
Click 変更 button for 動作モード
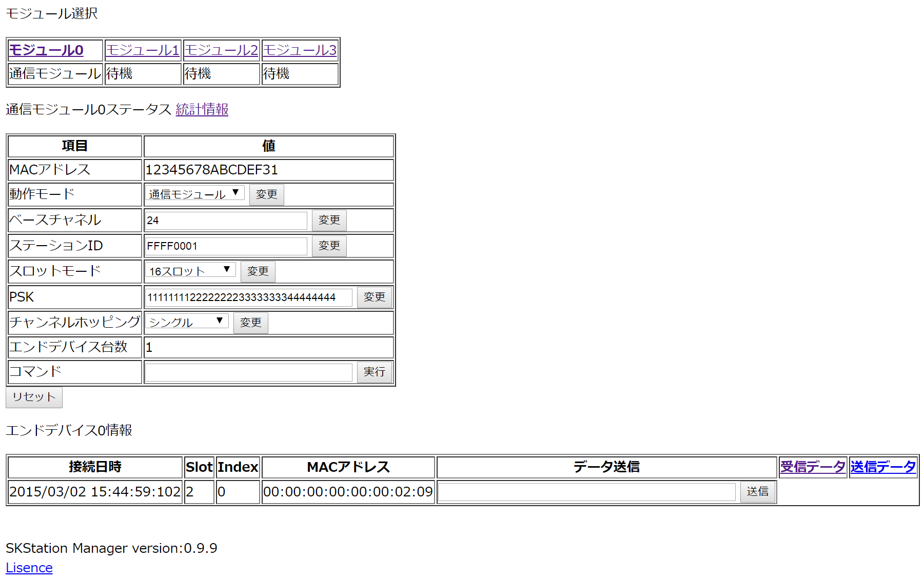click(266, 194)
